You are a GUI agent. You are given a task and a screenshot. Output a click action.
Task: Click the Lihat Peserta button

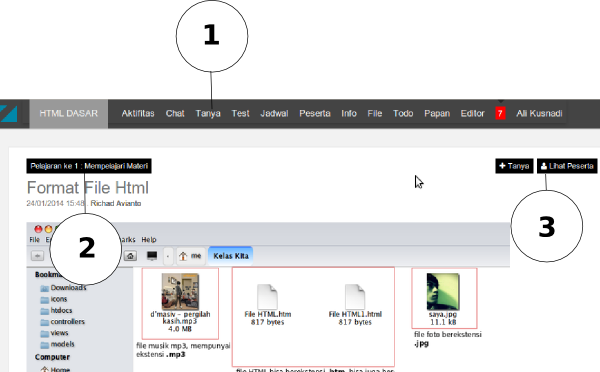(567, 166)
